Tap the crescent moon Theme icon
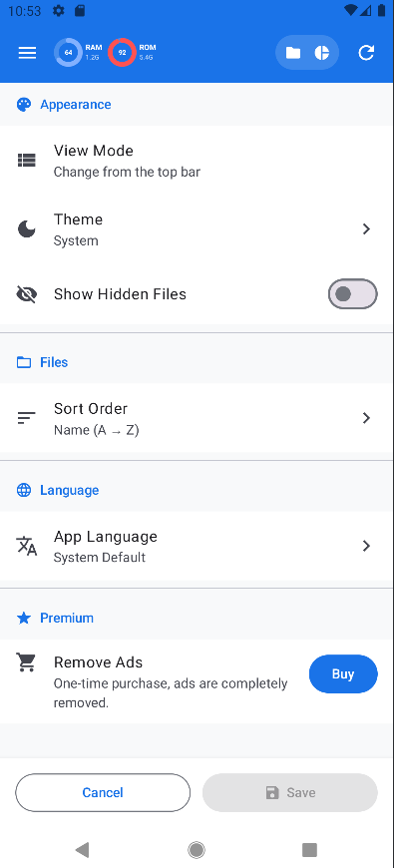The image size is (394, 868). click(x=27, y=229)
